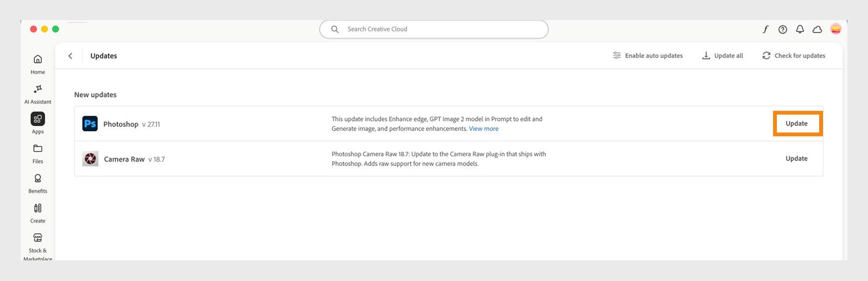
Task: Click the fonts f icon
Action: coord(765,29)
